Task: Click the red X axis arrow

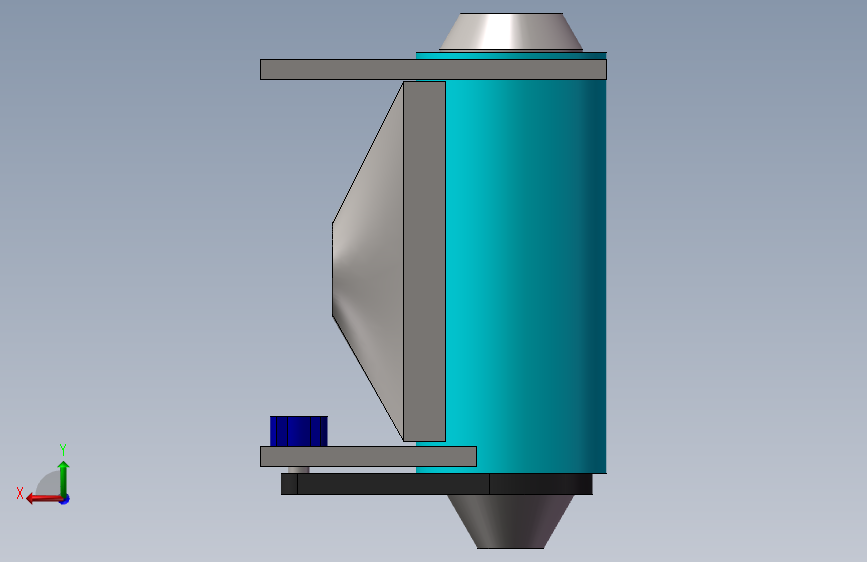Action: 45,499
